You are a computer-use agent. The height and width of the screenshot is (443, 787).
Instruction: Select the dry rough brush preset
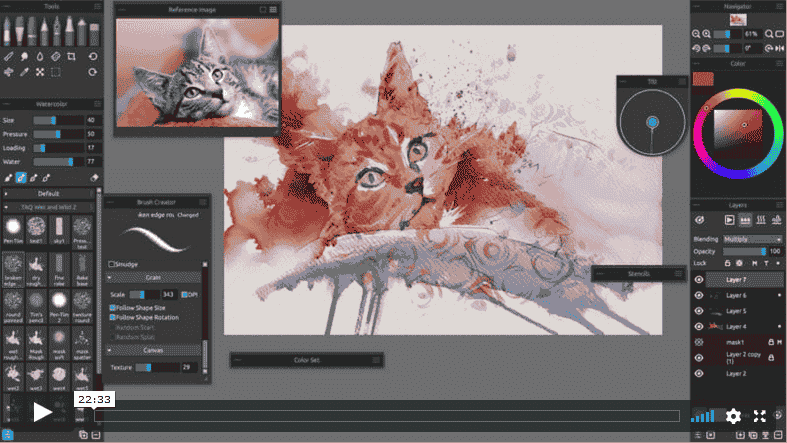point(36,269)
